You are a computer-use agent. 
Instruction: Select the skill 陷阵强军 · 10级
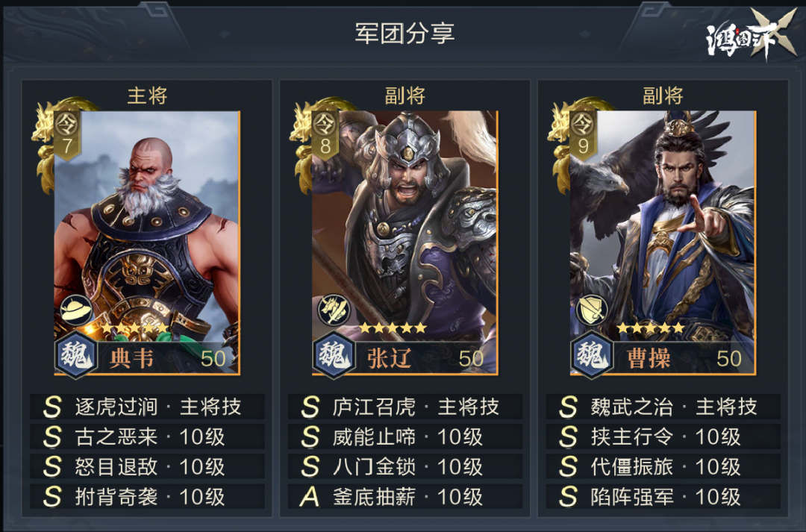(x=663, y=496)
